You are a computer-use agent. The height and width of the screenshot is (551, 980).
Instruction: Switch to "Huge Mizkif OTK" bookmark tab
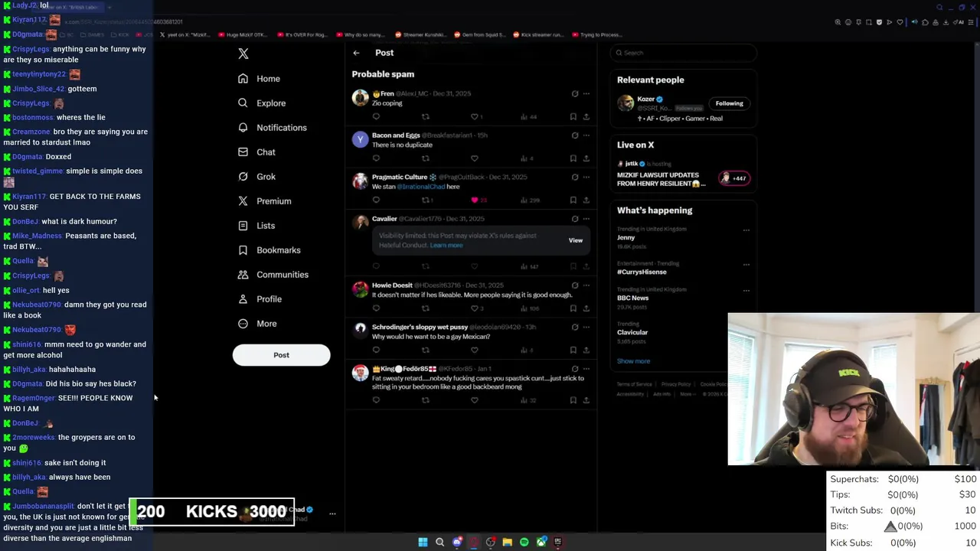click(x=243, y=35)
